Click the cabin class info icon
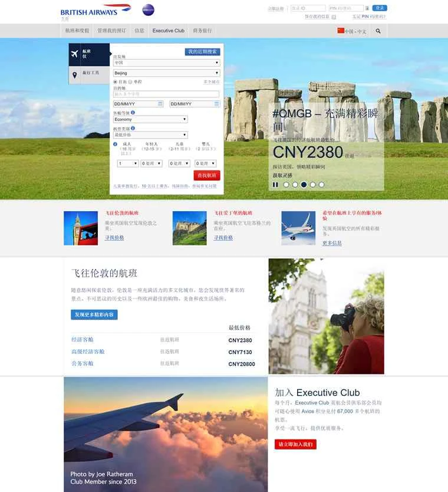This screenshot has width=448, height=492. pyautogui.click(x=133, y=112)
